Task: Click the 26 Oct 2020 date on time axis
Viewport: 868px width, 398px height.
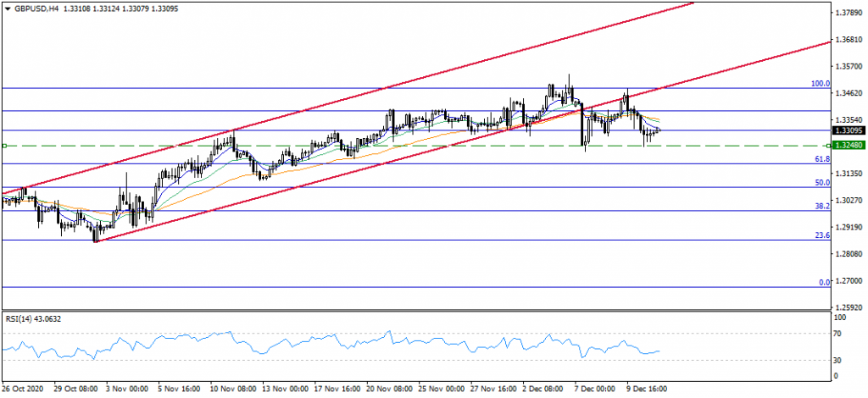Action: [23, 390]
